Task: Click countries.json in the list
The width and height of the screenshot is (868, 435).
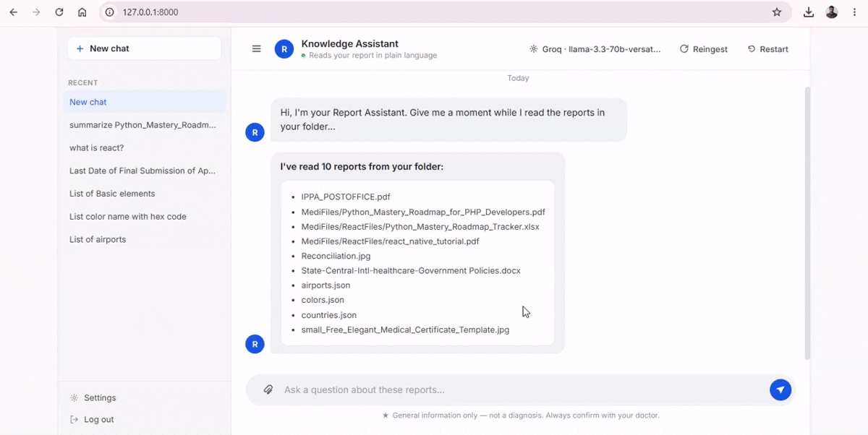Action: (x=328, y=315)
